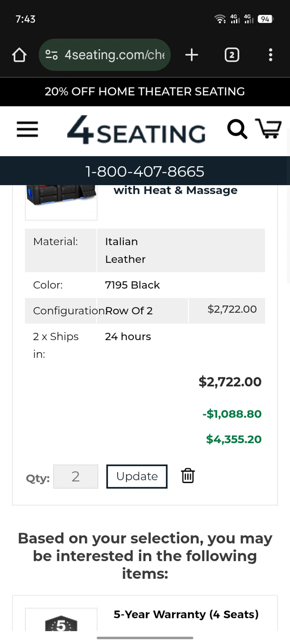Click the Update quantity button
This screenshot has height=644, width=290.
point(137,476)
